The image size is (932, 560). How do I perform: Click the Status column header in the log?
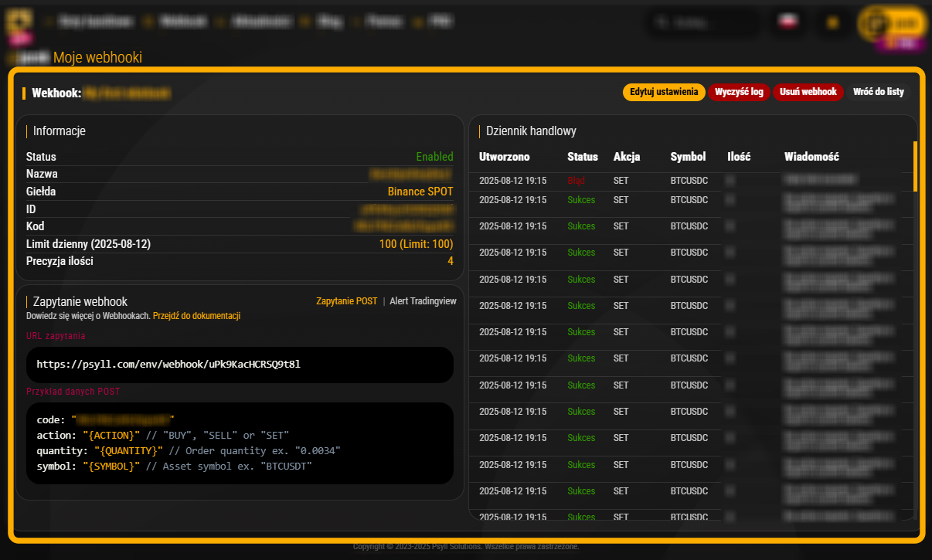(583, 157)
